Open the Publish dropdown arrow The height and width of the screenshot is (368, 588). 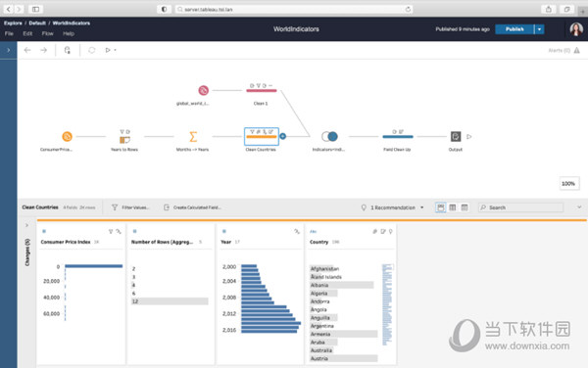coord(539,29)
